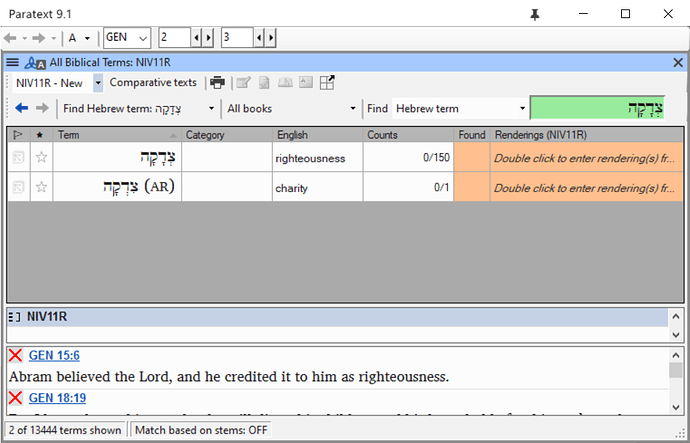Go to next term with gray right arrow
Viewport: 690px width, 443px height.
tap(42, 108)
